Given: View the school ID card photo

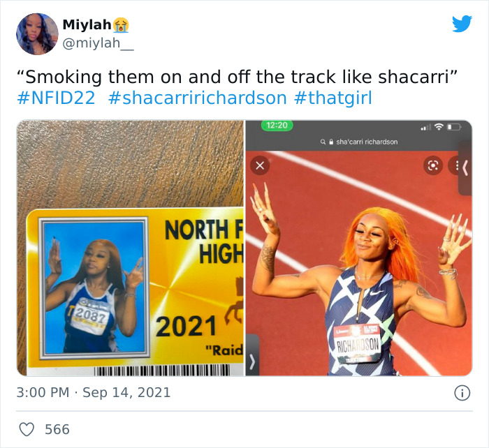Looking at the screenshot, I should (131, 248).
